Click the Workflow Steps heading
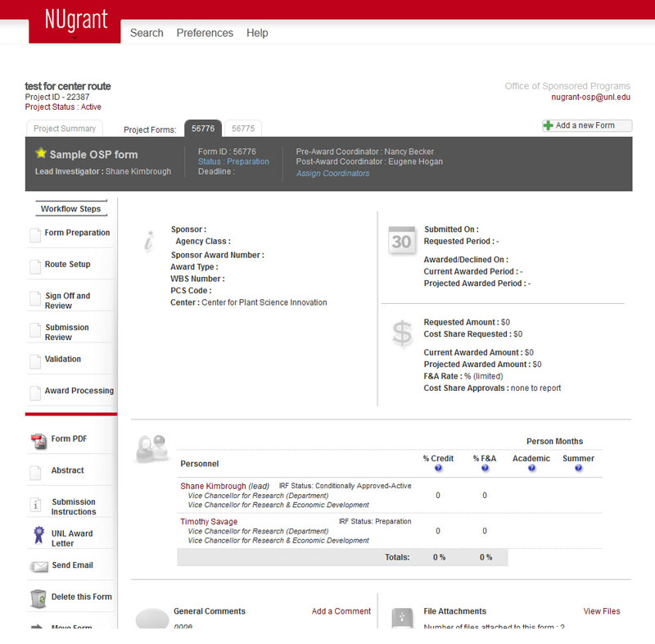Viewport: 655px width, 644px height. coord(70,209)
